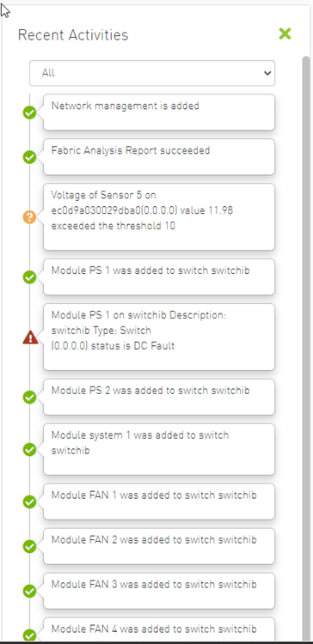Select Module system 1 was added card

159,449
